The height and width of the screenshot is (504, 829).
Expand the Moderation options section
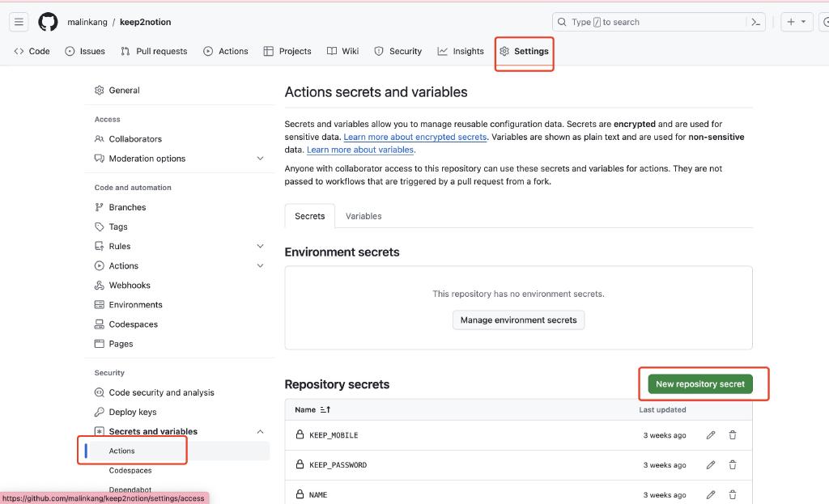click(x=260, y=159)
